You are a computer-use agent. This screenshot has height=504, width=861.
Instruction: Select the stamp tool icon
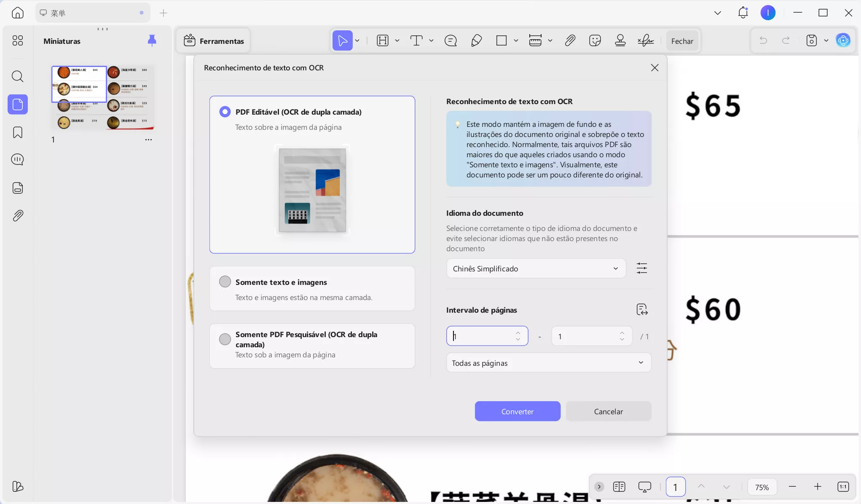tap(620, 41)
